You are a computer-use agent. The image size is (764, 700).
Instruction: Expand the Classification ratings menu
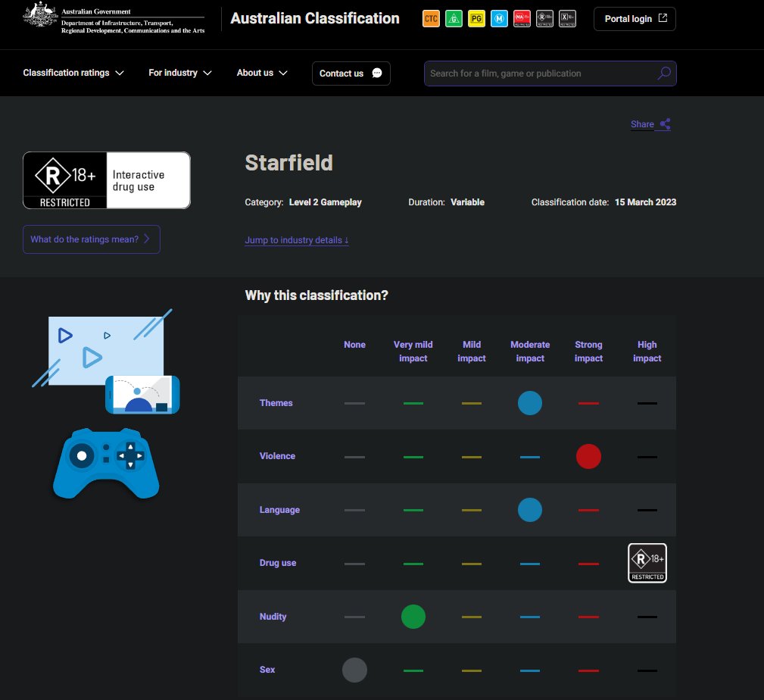pos(73,73)
